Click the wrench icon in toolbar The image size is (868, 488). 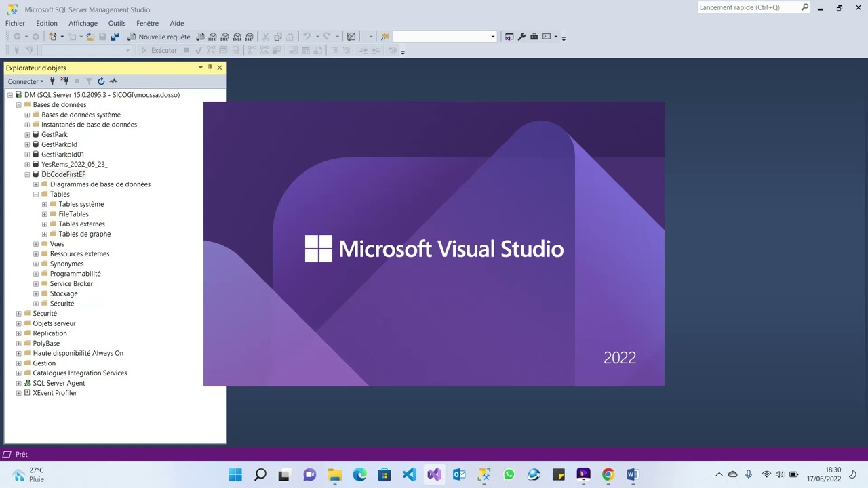pos(521,37)
